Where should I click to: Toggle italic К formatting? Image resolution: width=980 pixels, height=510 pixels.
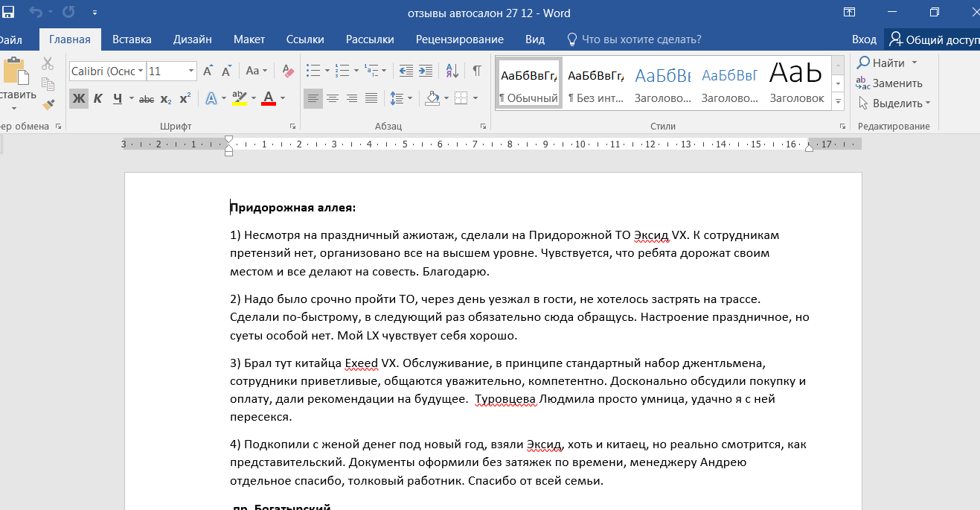click(x=97, y=98)
